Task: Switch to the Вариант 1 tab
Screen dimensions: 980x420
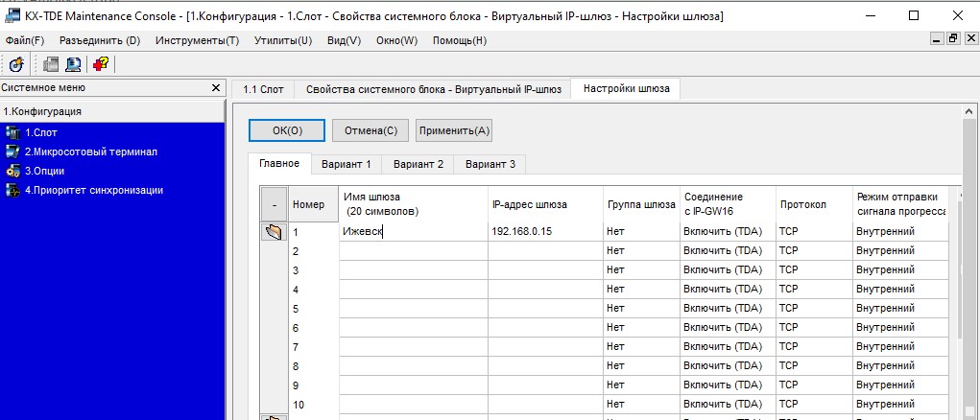Action: pyautogui.click(x=347, y=165)
